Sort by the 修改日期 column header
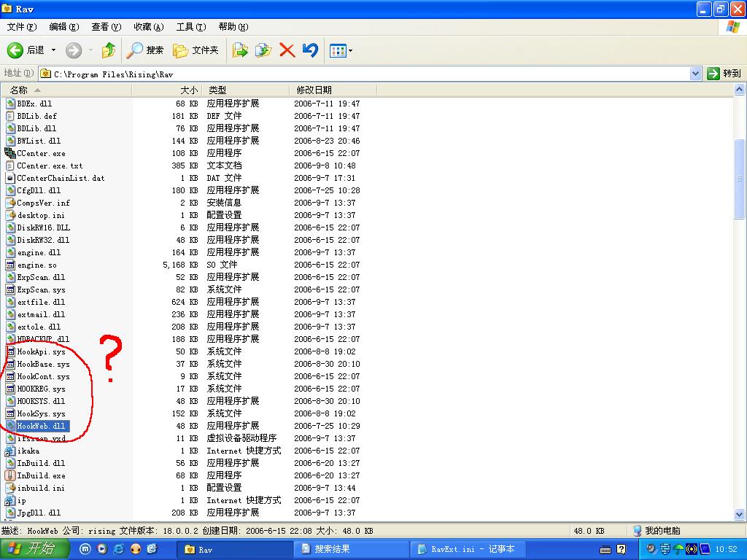The image size is (747, 560). click(x=333, y=90)
